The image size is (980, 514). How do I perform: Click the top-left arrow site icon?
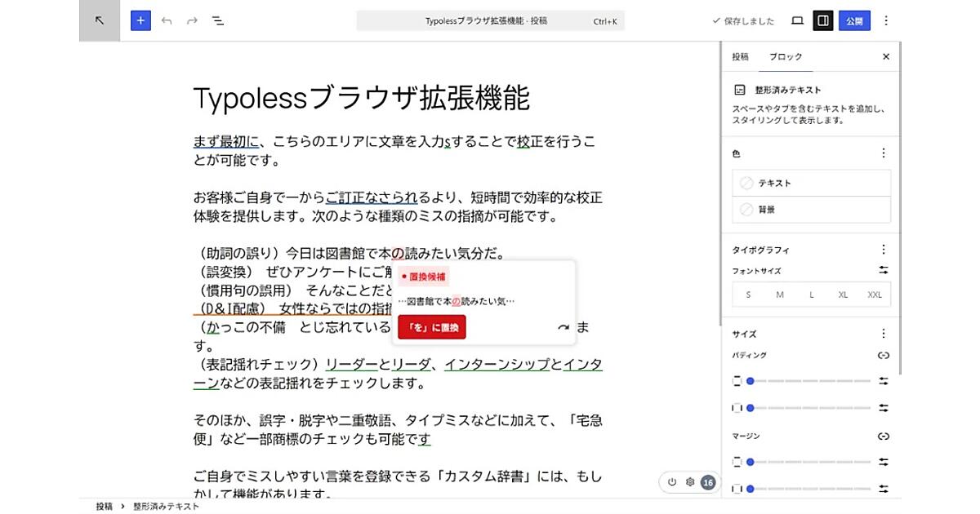click(x=99, y=20)
